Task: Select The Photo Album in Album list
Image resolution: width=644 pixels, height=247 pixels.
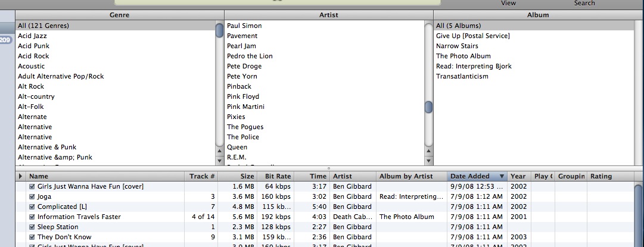Action: (534, 56)
